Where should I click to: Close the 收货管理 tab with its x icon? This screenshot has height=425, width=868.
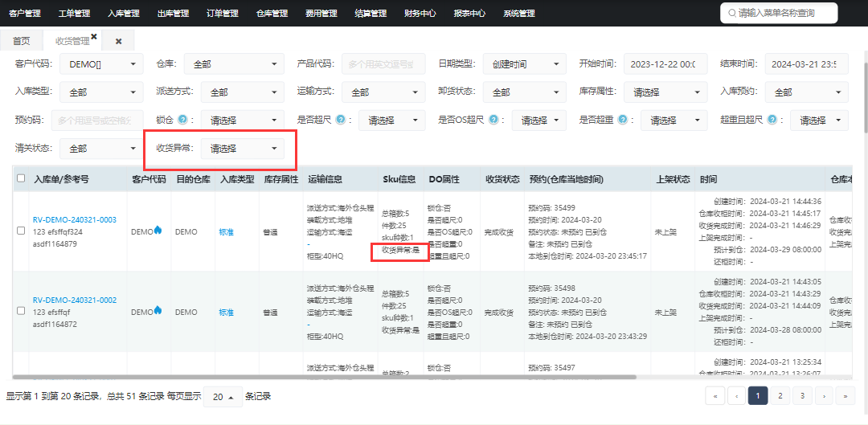pyautogui.click(x=93, y=36)
